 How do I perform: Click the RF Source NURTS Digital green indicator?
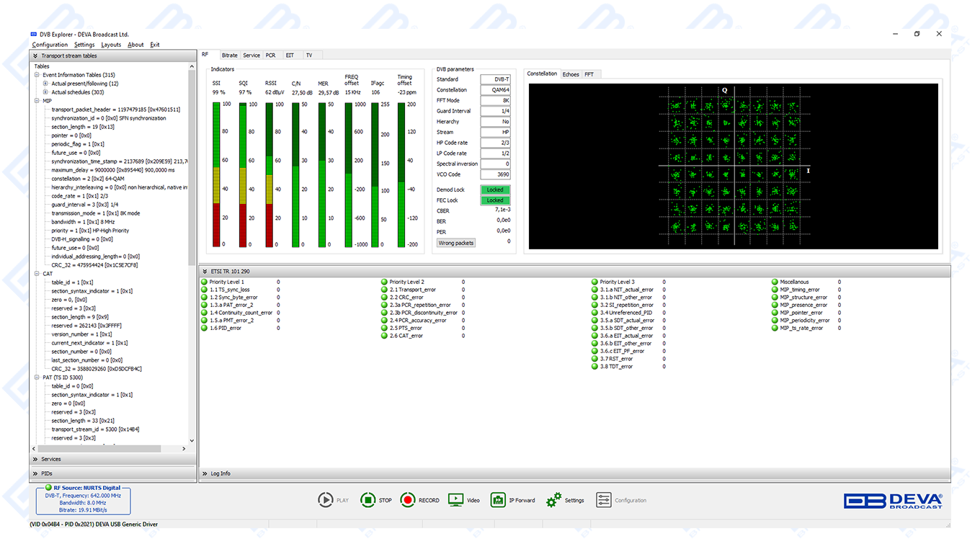pos(48,488)
